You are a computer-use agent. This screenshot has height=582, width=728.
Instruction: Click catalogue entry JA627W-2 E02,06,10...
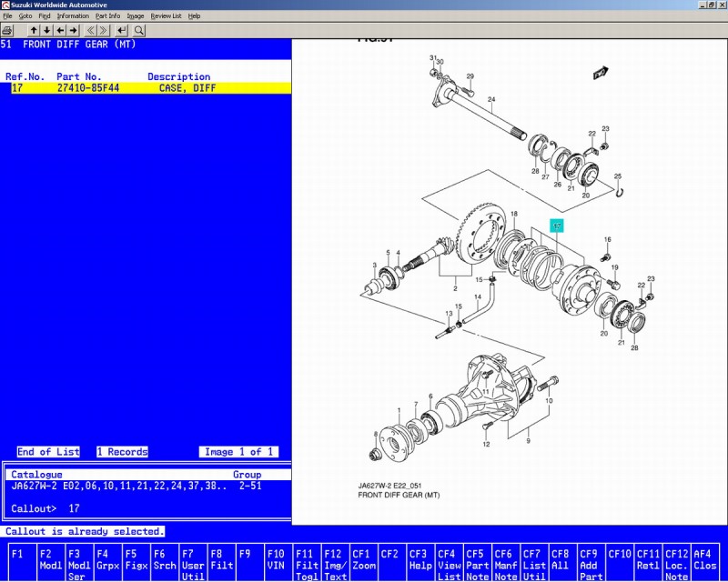(x=119, y=486)
